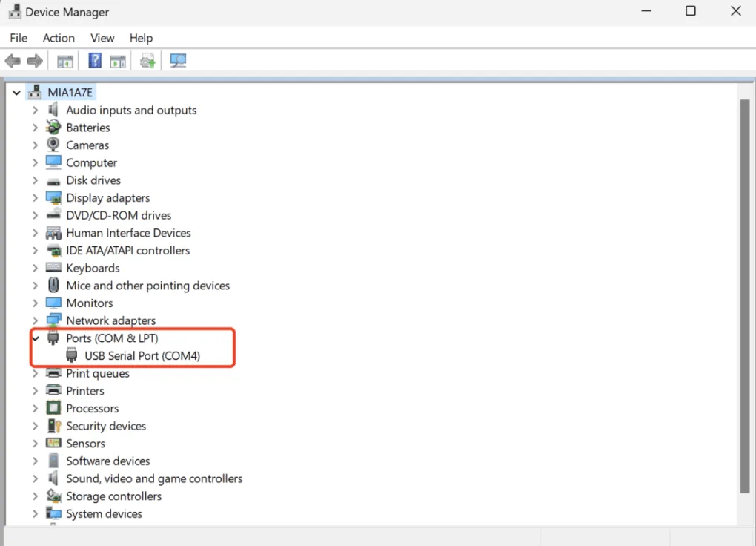Click the Disk drives icon
Screen dimensions: 756x546
[53, 181]
